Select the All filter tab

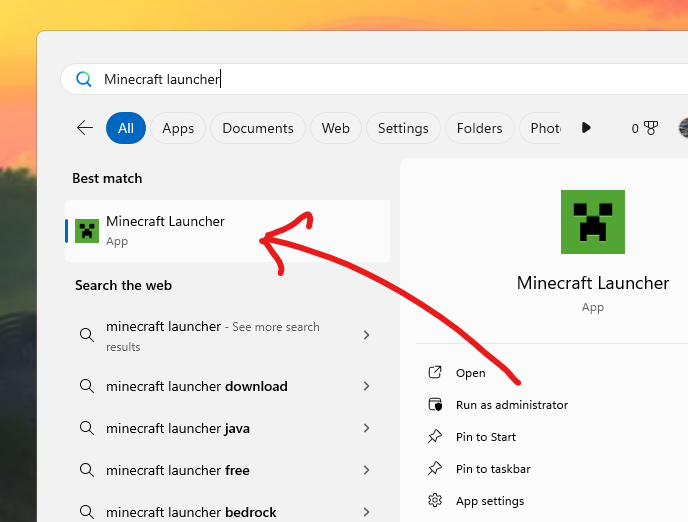[x=126, y=128]
